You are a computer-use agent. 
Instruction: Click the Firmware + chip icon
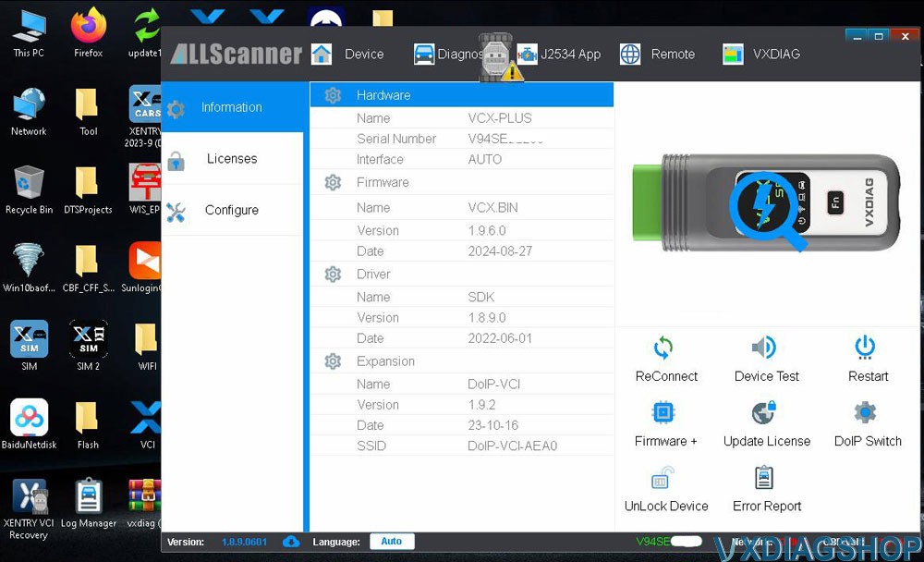(663, 412)
